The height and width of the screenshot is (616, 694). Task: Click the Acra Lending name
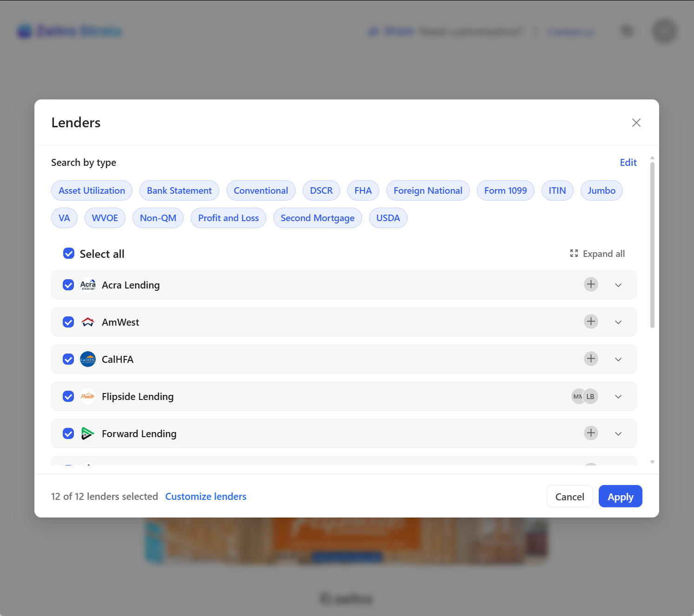[131, 285]
